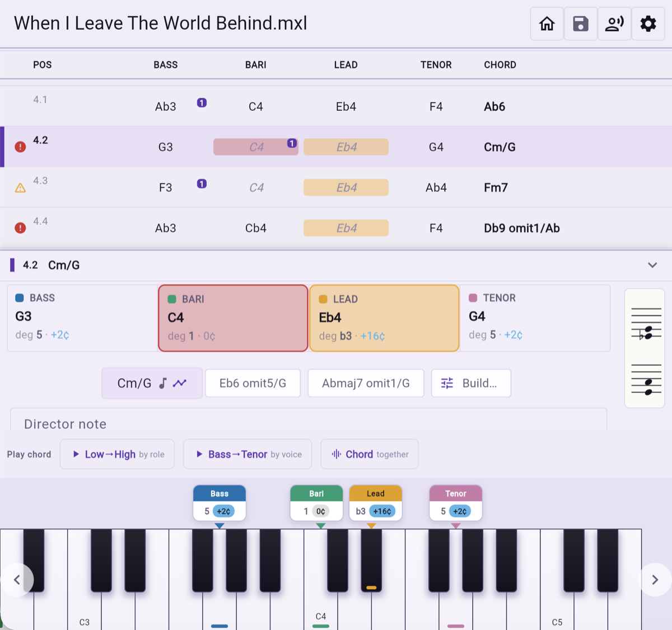Screen dimensions: 672x630
Task: Select the Cm/G chord option
Action: (x=152, y=383)
